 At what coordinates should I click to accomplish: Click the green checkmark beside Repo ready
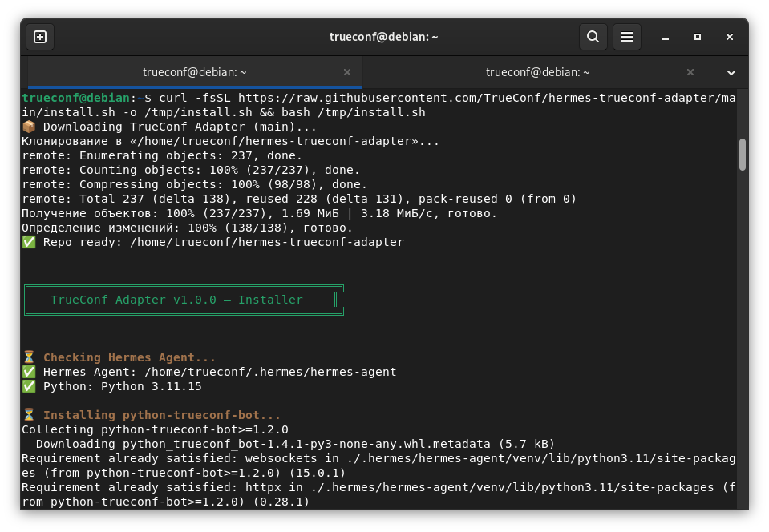tap(29, 242)
